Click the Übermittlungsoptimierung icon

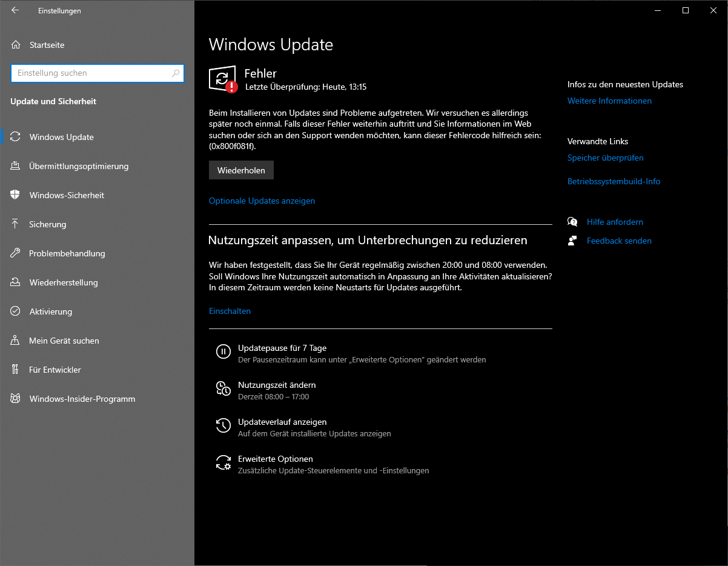(x=16, y=166)
